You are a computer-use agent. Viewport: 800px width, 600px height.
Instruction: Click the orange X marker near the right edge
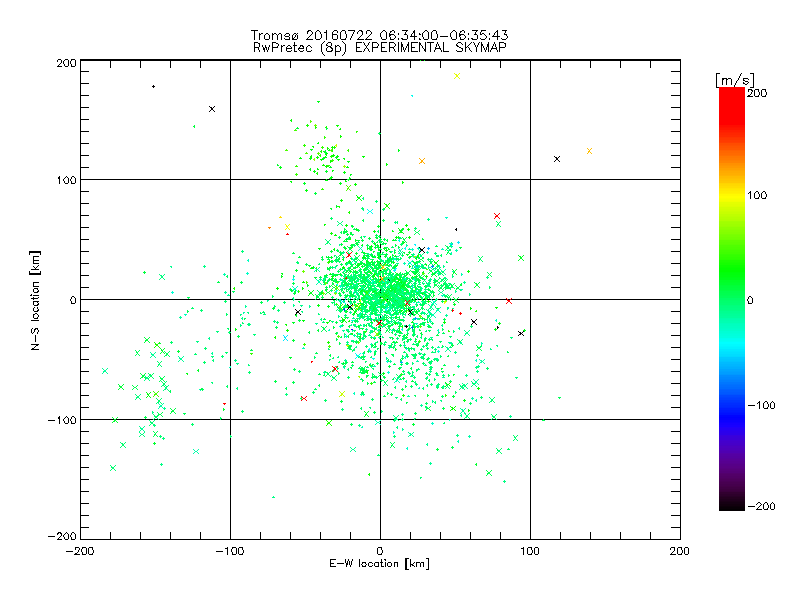point(589,151)
